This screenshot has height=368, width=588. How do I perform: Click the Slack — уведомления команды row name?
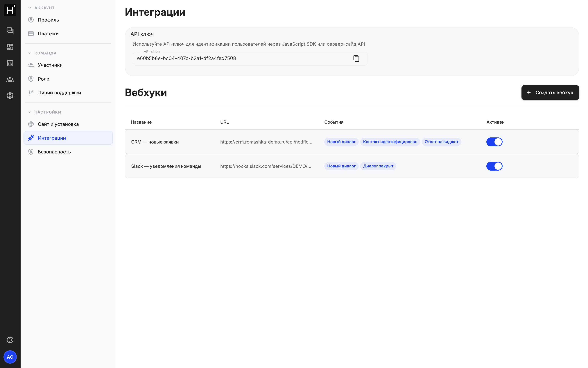[166, 166]
